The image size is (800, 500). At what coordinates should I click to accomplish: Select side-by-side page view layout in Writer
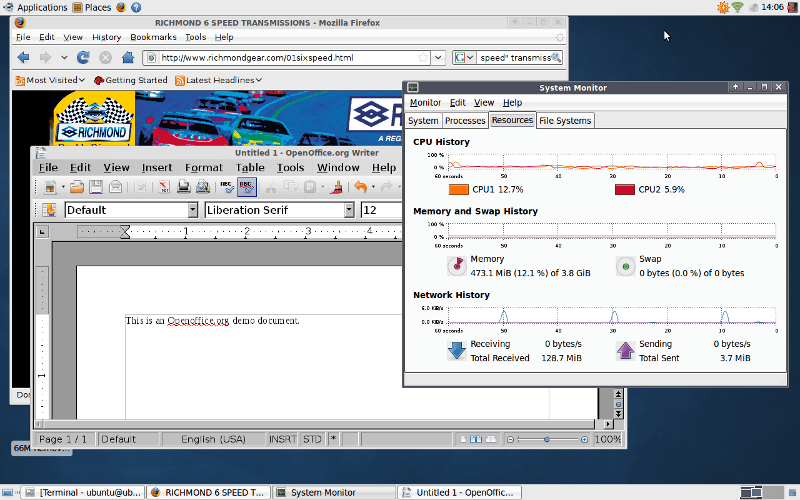(476, 439)
